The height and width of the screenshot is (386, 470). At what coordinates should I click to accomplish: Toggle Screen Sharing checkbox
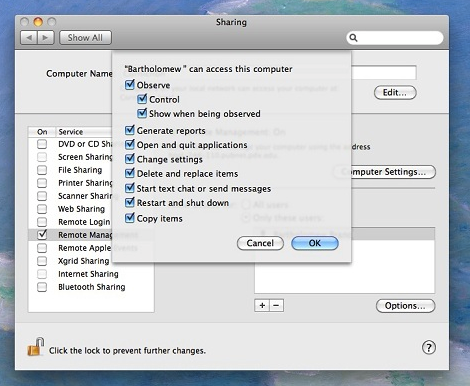[x=42, y=157]
